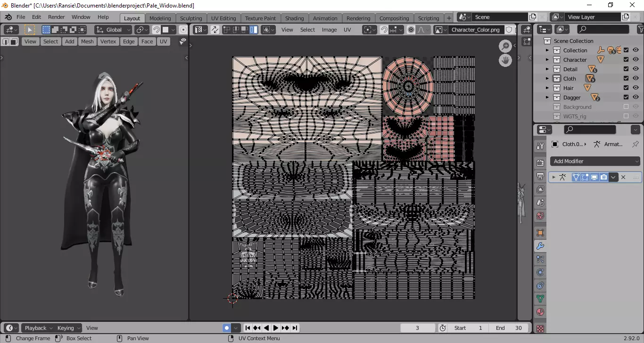Open the Keying dropdown menu
644x343 pixels.
point(68,328)
